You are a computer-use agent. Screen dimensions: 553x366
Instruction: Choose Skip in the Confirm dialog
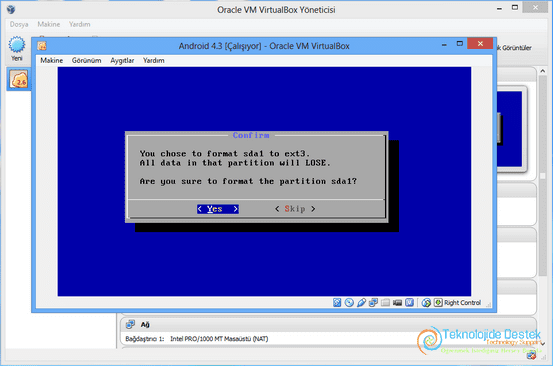click(x=295, y=209)
